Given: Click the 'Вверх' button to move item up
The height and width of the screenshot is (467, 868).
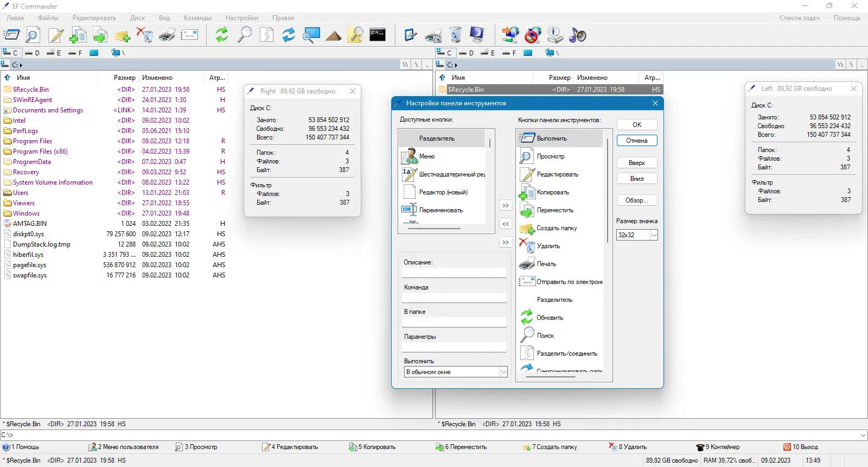Looking at the screenshot, I should tap(637, 163).
